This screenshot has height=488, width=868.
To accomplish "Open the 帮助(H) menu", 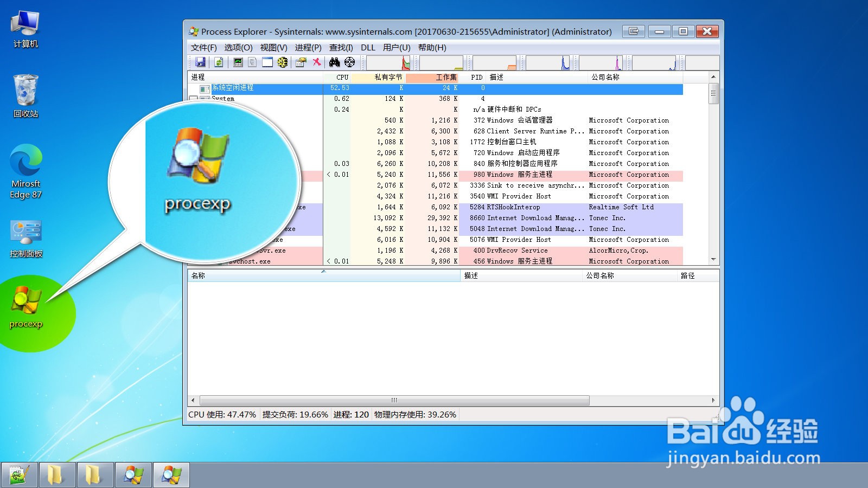I will coord(432,48).
